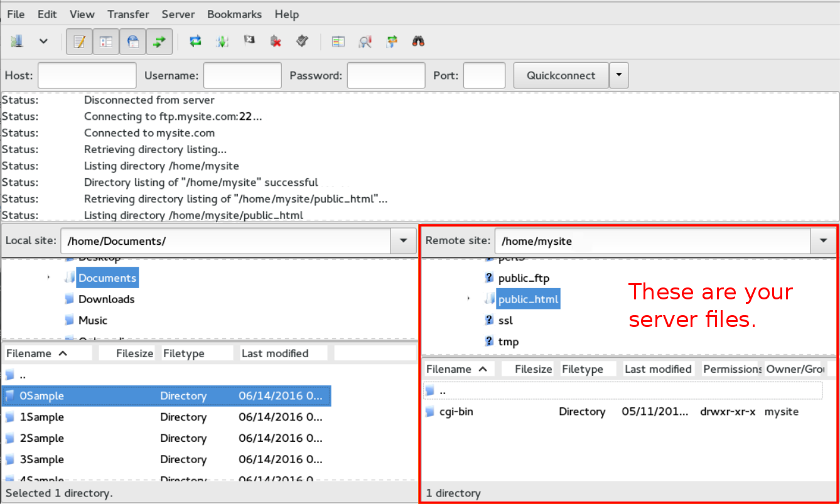Open the Local site path dropdown
Screen dimensions: 840x504
pyautogui.click(x=404, y=240)
